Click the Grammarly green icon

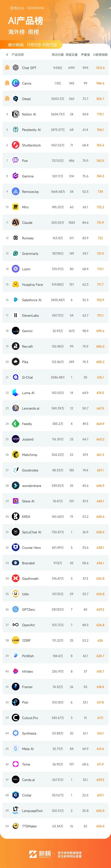click(x=15, y=253)
